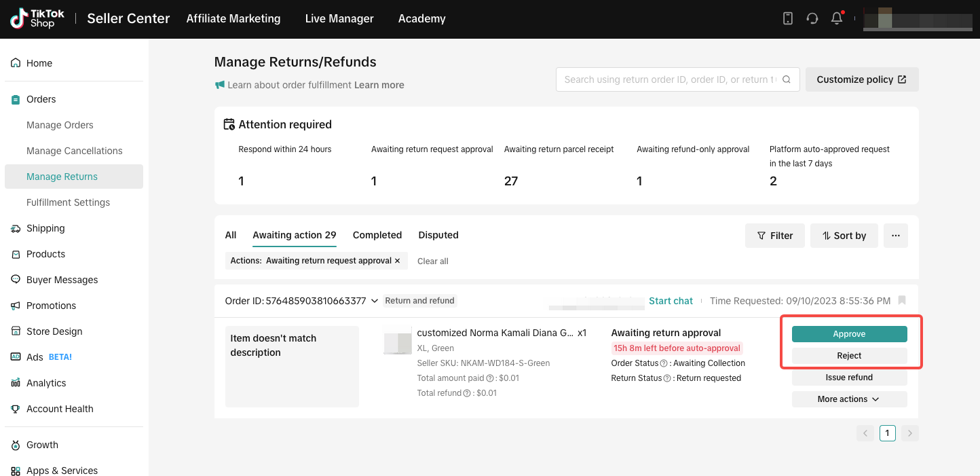Focus the return order ID search field

coord(668,79)
